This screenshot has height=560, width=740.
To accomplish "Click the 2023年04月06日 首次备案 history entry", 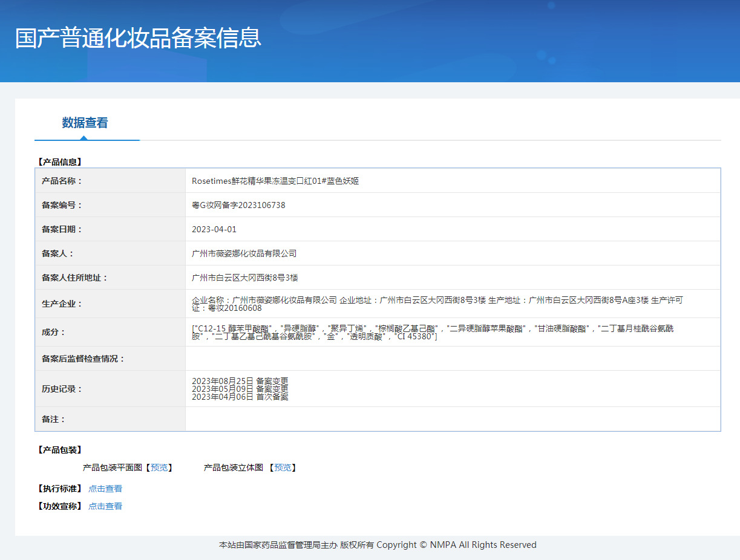I will (240, 397).
